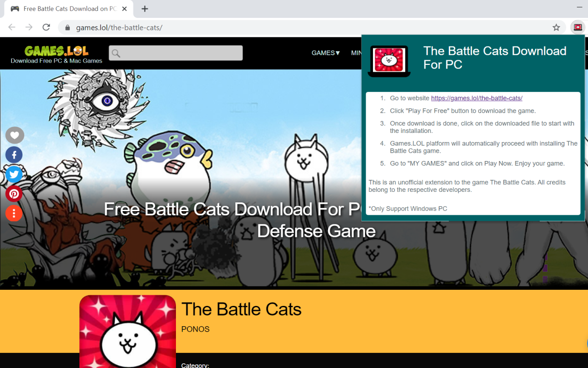This screenshot has width=588, height=368.
Task: Click 'The Battle Cats Download For PC' heading
Action: point(495,57)
